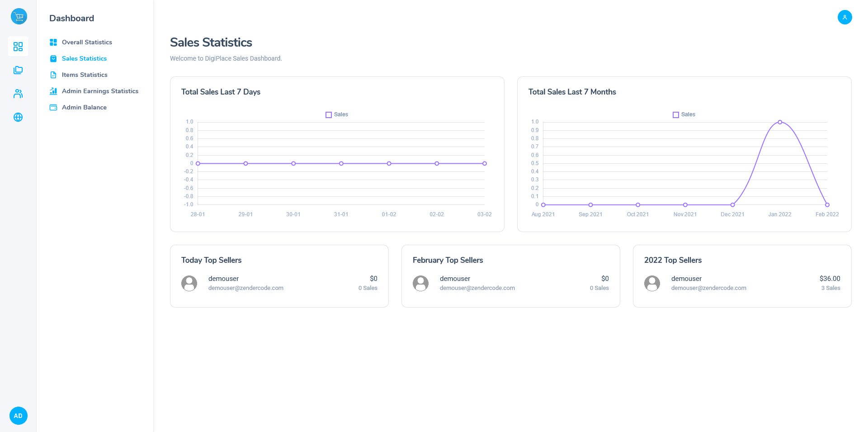Open the users icon in the rail

(x=18, y=94)
